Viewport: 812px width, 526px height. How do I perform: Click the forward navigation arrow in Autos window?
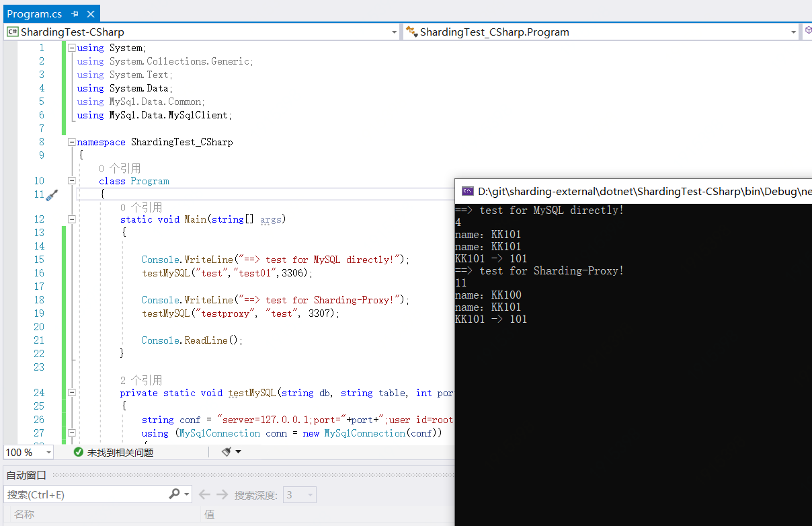pos(222,494)
